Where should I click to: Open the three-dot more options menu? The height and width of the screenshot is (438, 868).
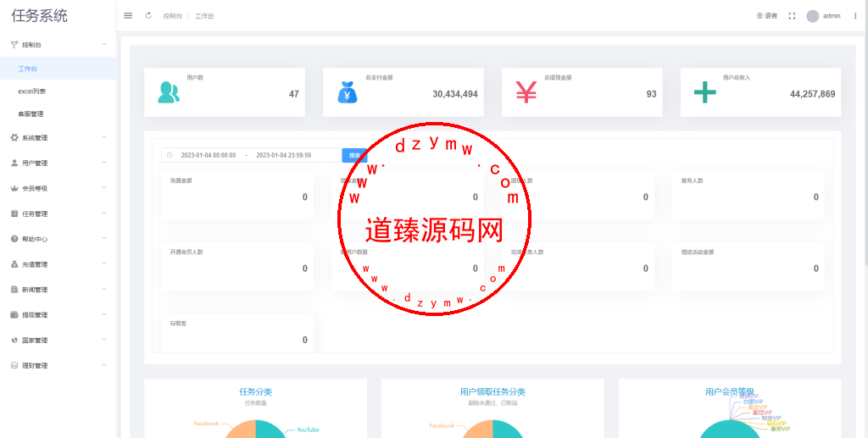pyautogui.click(x=855, y=16)
